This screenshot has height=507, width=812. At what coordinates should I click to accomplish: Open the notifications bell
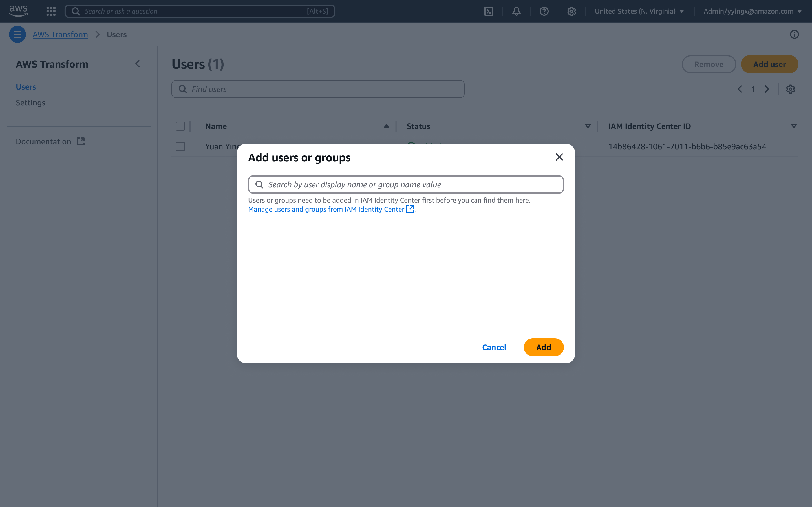pos(517,11)
